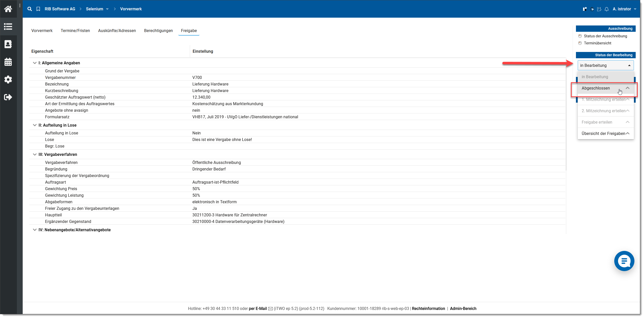Click the search magnifier icon
The height and width of the screenshot is (318, 644).
coord(29,9)
